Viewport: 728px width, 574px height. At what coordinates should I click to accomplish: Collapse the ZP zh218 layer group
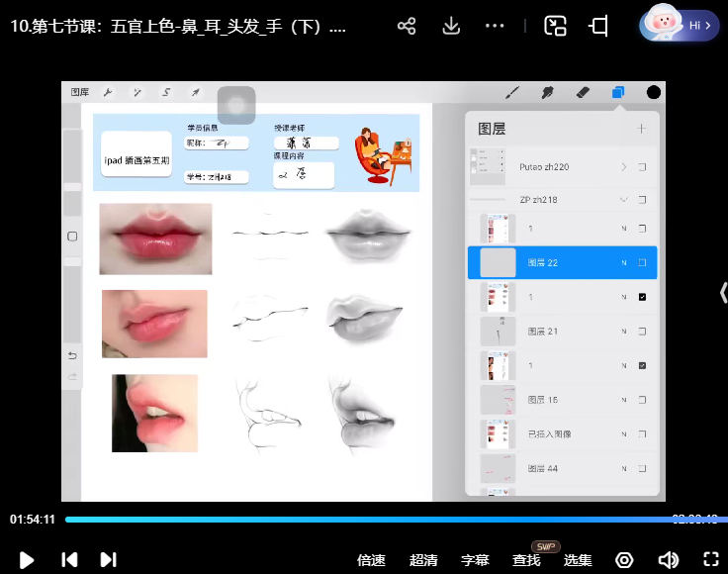click(624, 200)
